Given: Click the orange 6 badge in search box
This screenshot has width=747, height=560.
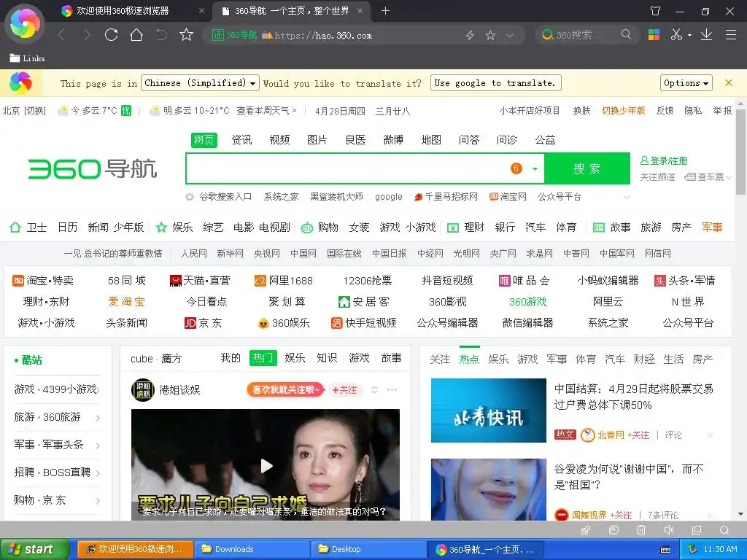Looking at the screenshot, I should [x=516, y=168].
